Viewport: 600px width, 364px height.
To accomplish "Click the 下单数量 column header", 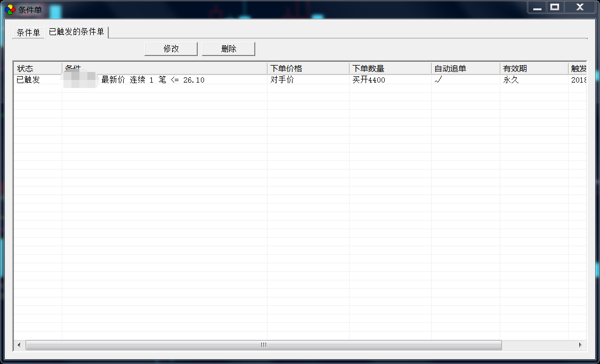I will click(x=390, y=69).
